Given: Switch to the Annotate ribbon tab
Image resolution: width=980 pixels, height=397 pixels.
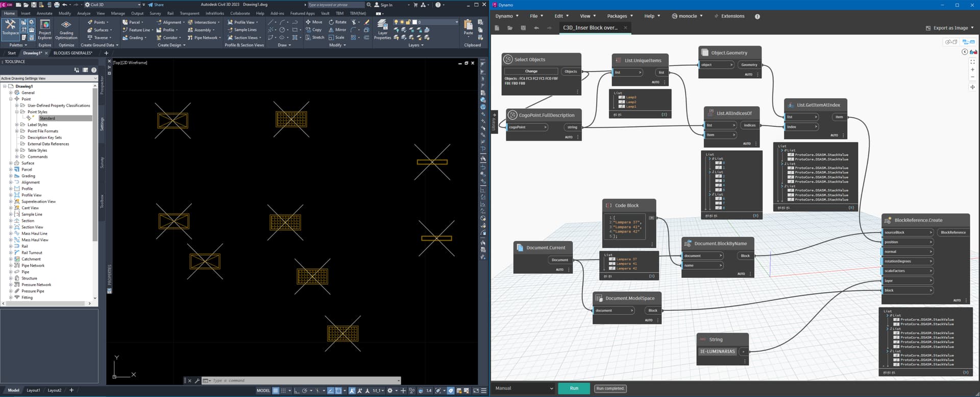Looking at the screenshot, I should pyautogui.click(x=44, y=13).
